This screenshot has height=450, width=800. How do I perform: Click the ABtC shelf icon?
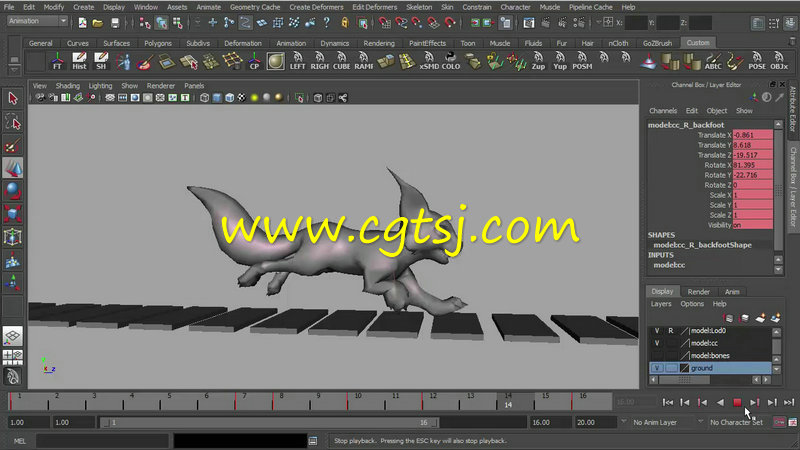(x=713, y=61)
